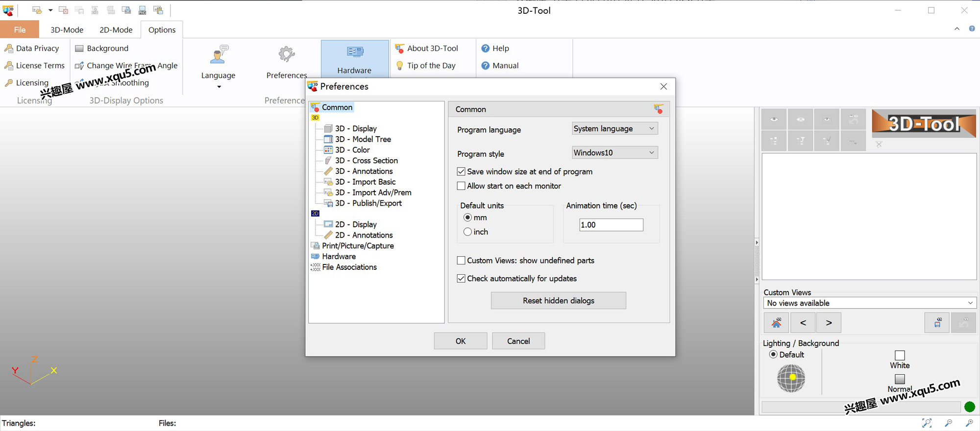Click the Reset hidden dialogs button

559,301
